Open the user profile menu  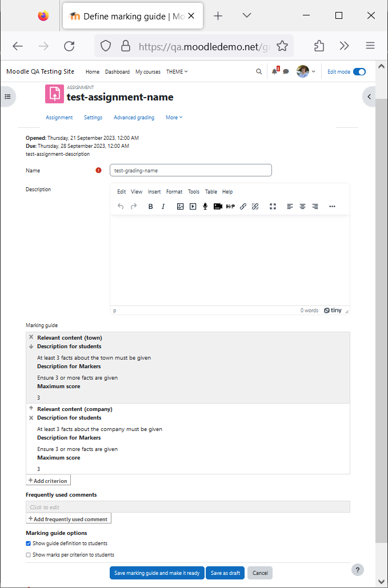pyautogui.click(x=306, y=71)
